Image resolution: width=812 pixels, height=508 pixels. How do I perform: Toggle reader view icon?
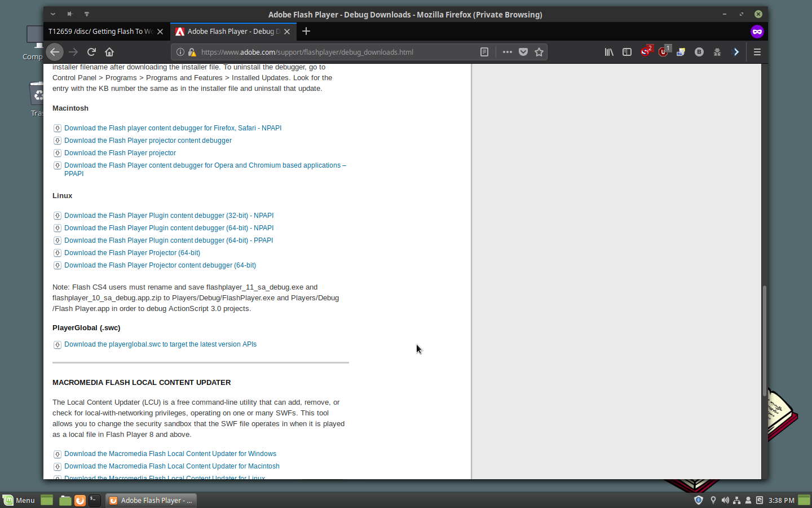click(x=484, y=52)
